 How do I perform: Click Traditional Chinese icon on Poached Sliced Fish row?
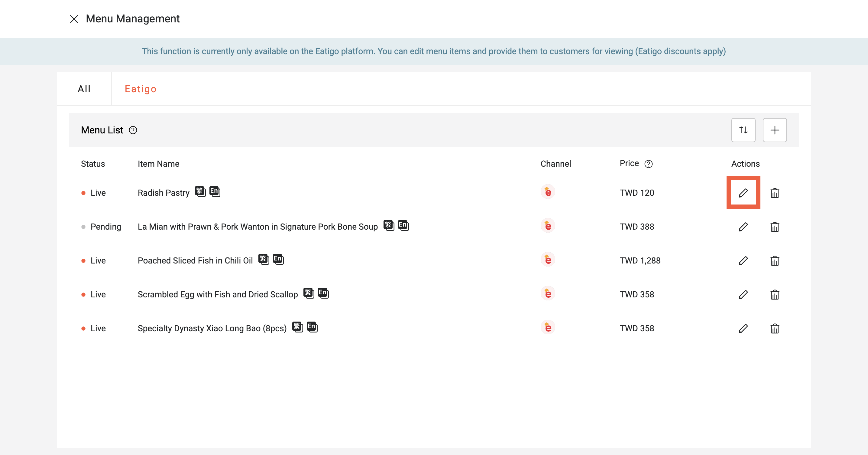[264, 259]
